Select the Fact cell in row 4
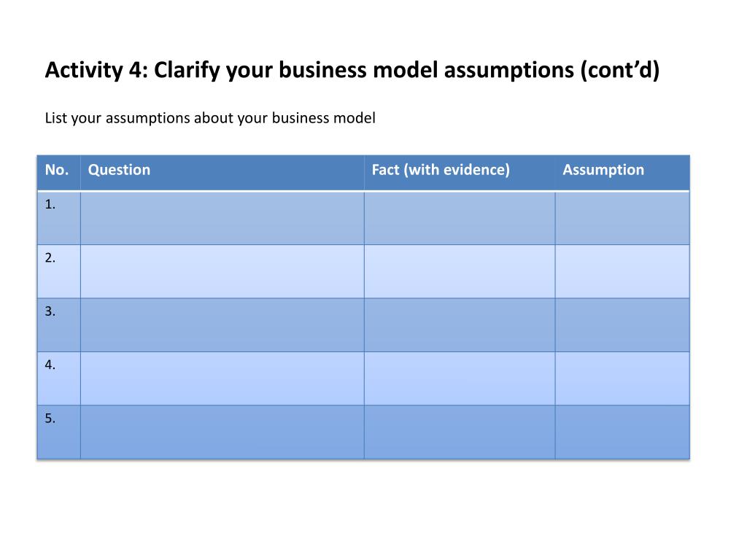This screenshot has height=560, width=747. tap(460, 378)
